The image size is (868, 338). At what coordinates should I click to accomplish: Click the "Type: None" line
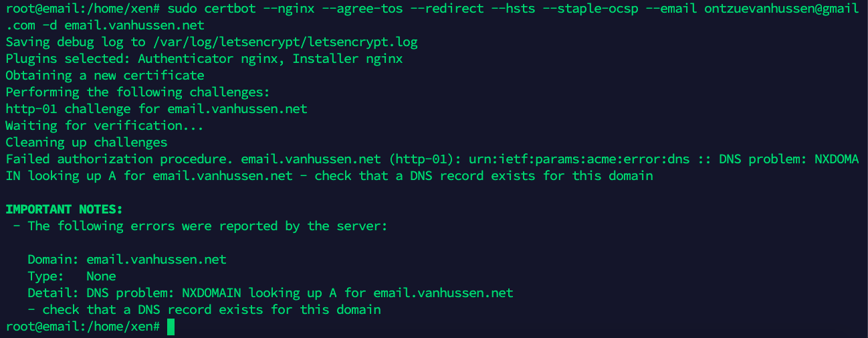click(x=72, y=276)
